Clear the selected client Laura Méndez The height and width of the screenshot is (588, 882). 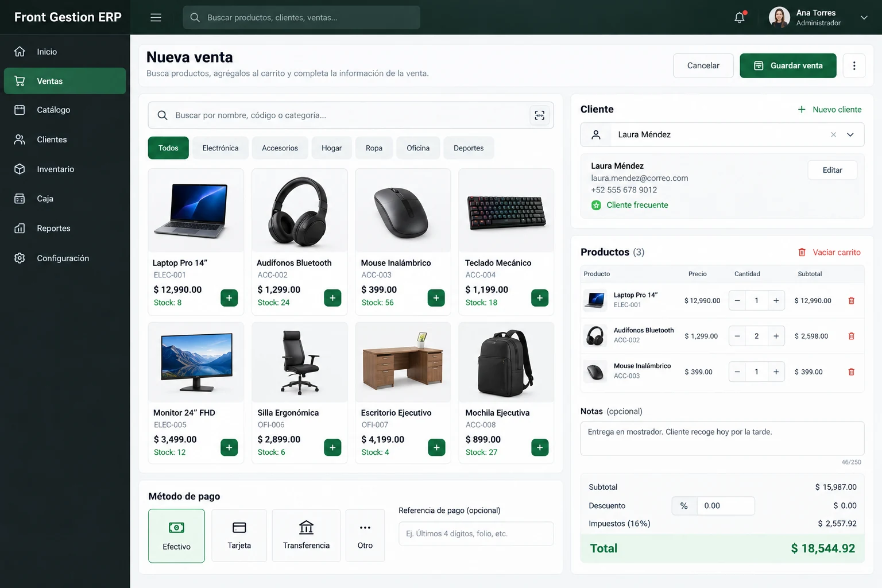tap(833, 134)
